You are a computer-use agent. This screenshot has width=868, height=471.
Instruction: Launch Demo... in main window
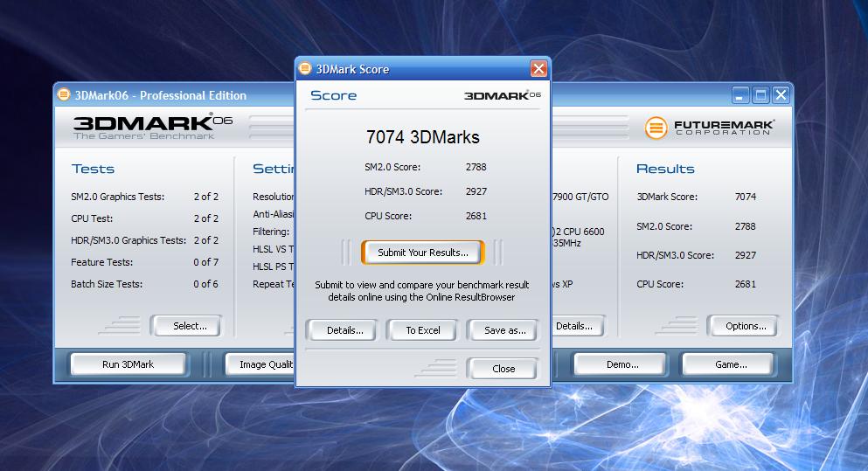[622, 364]
